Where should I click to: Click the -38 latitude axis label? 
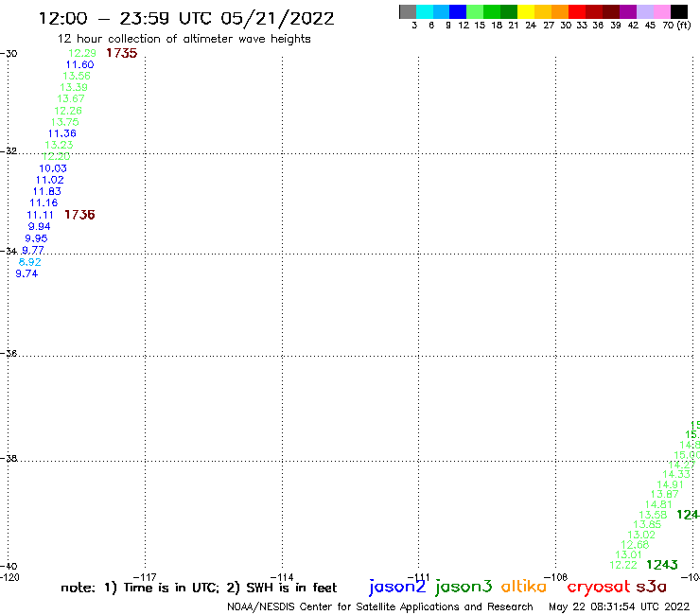coord(9,459)
